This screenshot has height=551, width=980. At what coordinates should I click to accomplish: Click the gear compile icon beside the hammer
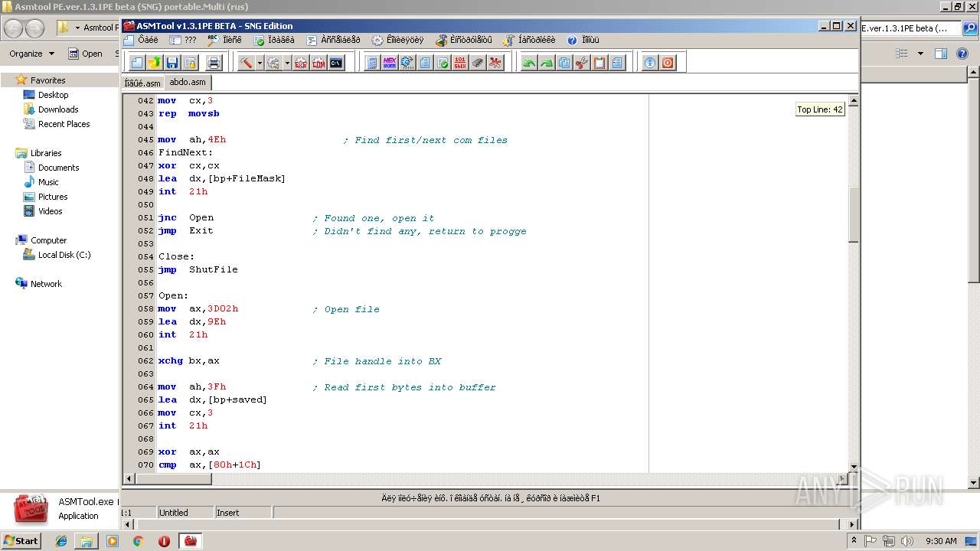click(273, 63)
